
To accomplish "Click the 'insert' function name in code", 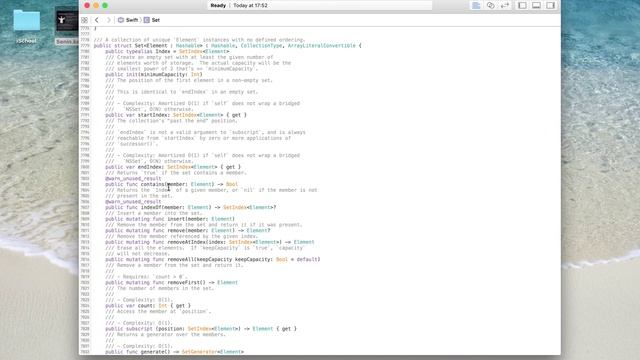I will (x=176, y=219).
